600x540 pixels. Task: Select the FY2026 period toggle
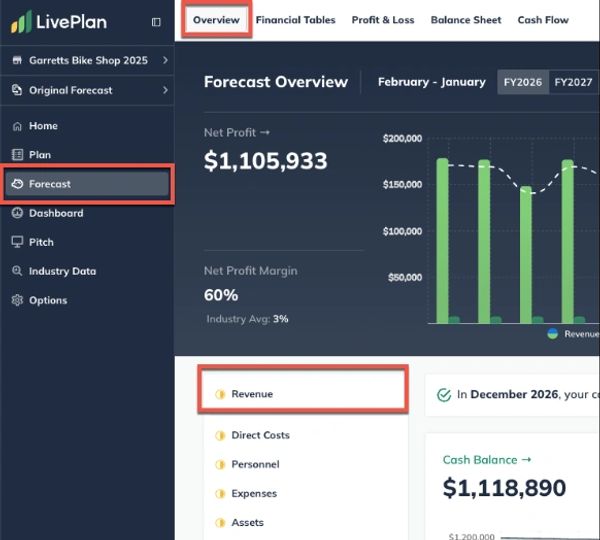tap(523, 82)
